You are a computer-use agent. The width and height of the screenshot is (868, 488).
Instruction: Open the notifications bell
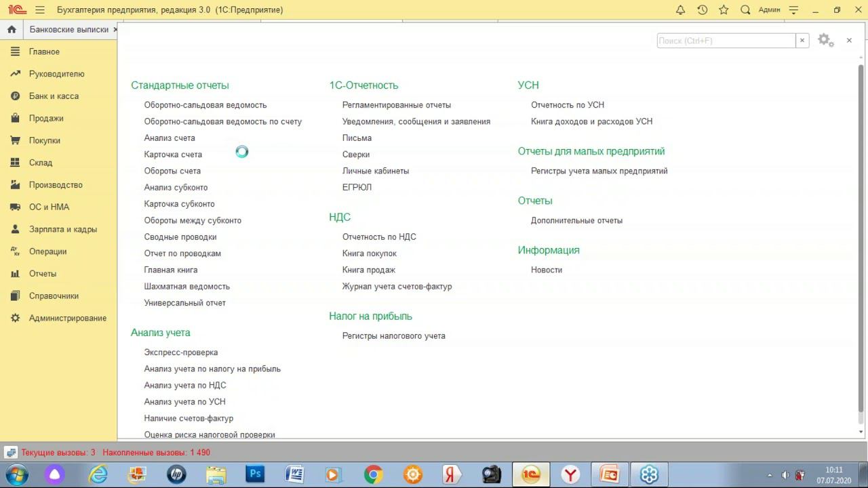click(x=680, y=10)
